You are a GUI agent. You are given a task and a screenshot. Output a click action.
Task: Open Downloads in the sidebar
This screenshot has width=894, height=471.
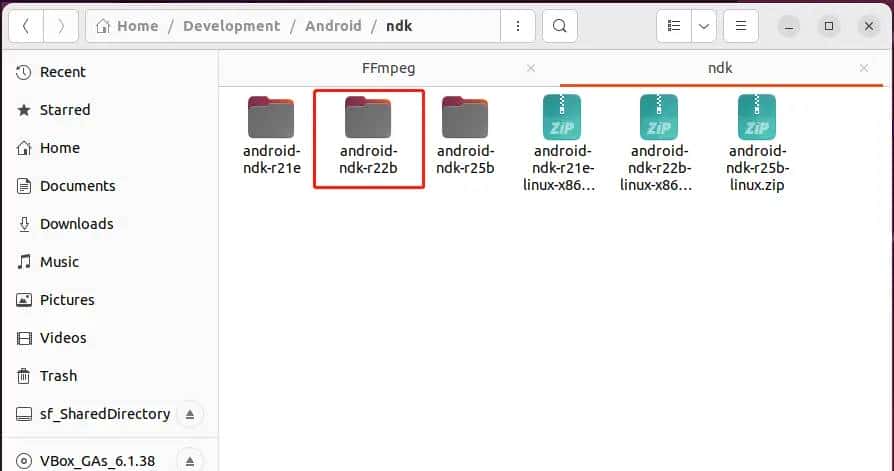[x=109, y=224]
